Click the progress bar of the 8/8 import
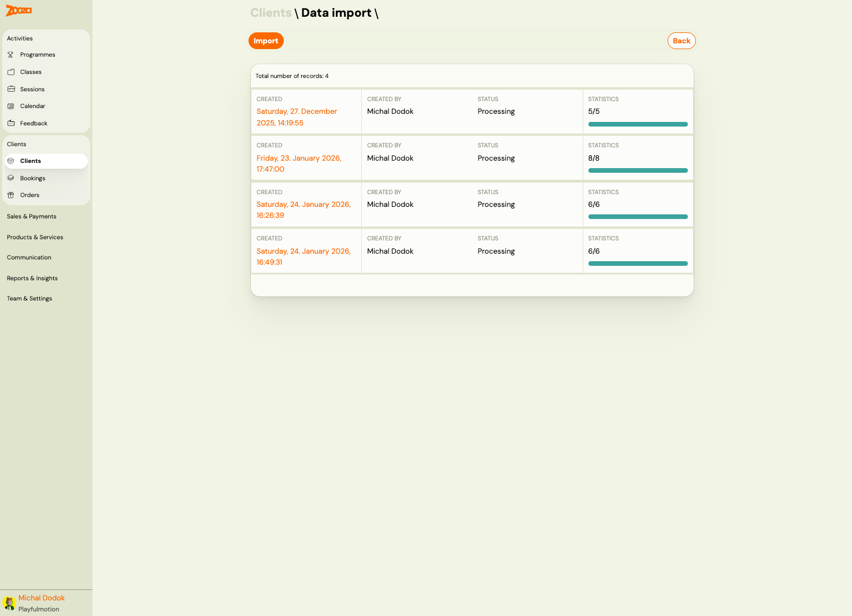 638,170
